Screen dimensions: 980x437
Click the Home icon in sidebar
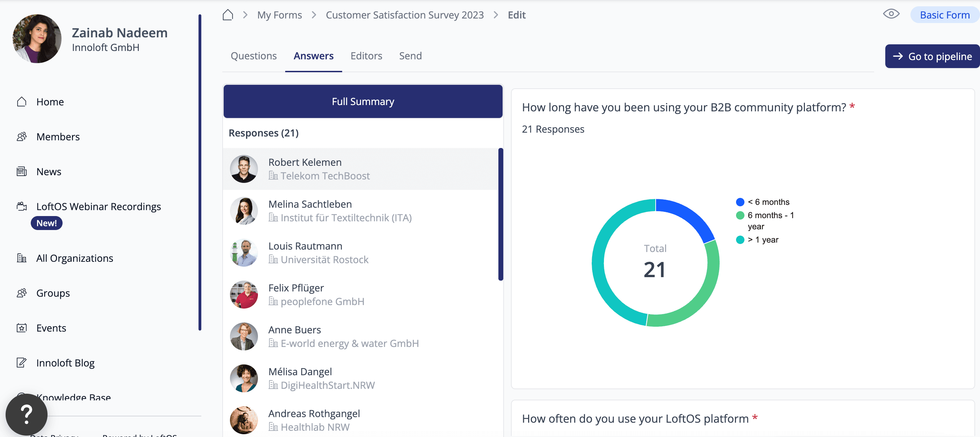tap(22, 102)
